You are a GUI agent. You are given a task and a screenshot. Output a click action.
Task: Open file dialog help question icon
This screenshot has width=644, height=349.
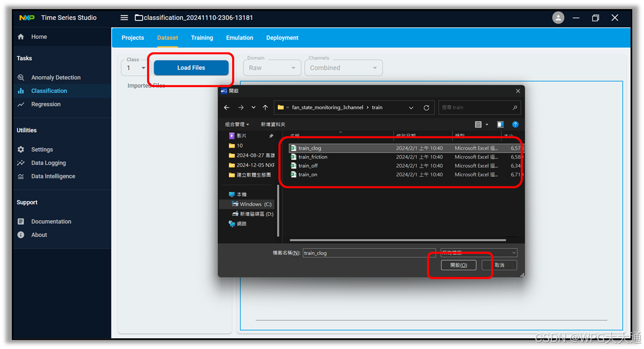pos(515,124)
